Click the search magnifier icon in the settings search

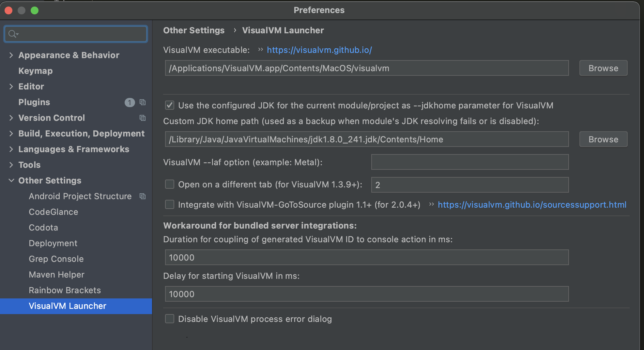[x=13, y=34]
